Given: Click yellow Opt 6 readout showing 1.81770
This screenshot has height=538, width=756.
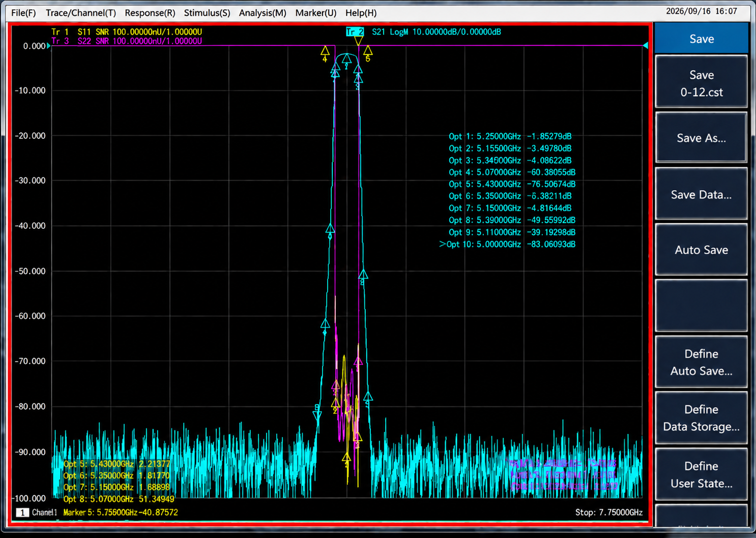Looking at the screenshot, I should coord(117,475).
